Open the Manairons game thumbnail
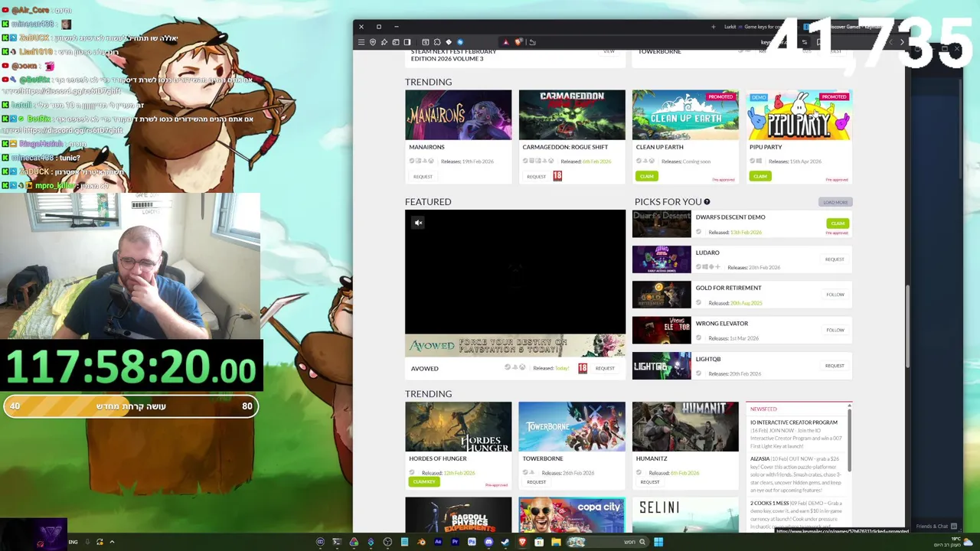 click(458, 115)
